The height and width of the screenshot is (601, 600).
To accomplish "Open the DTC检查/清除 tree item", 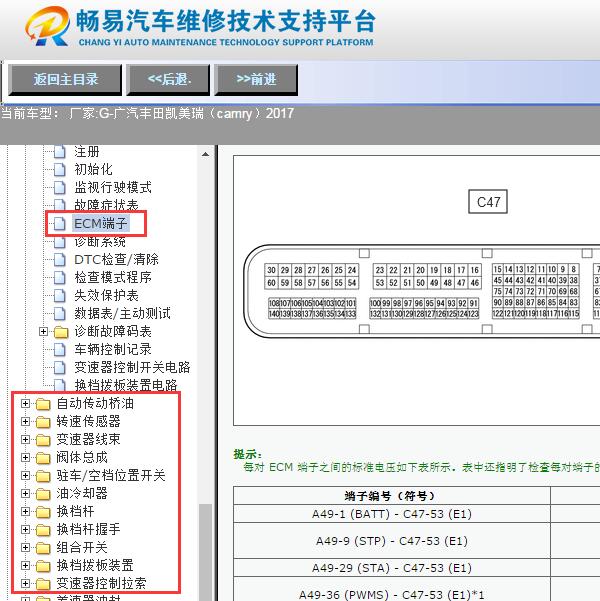I will pos(116,259).
